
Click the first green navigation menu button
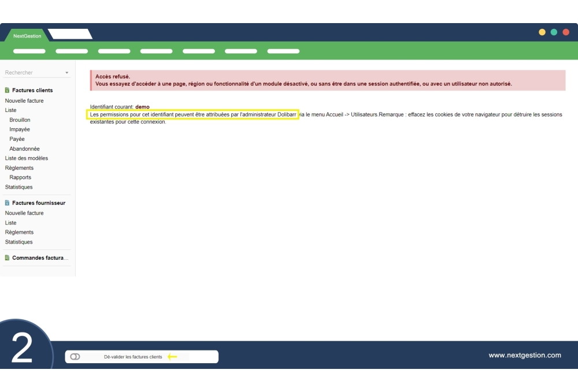tap(29, 51)
